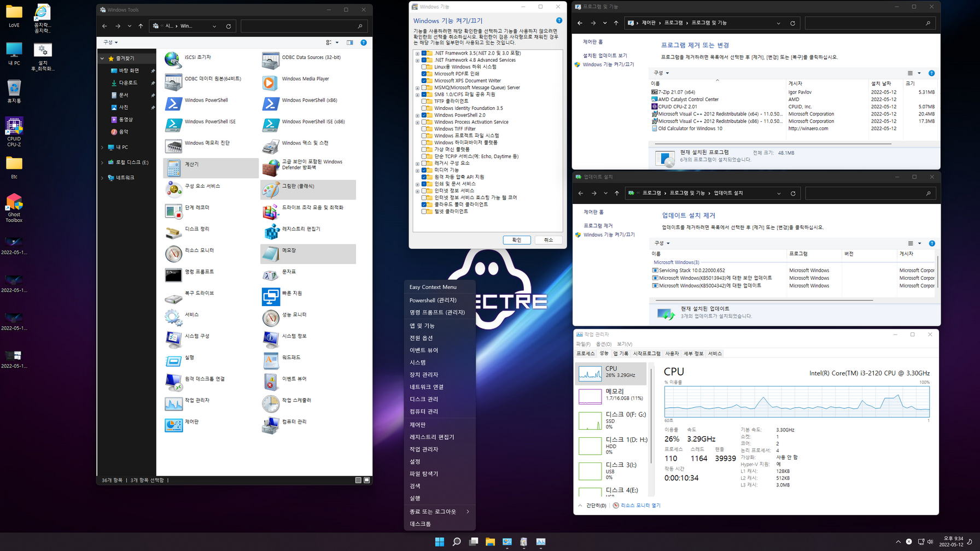Expand 네트워크 in Windows Tools sidebar
This screenshot has width=980, height=551.
pyautogui.click(x=102, y=178)
